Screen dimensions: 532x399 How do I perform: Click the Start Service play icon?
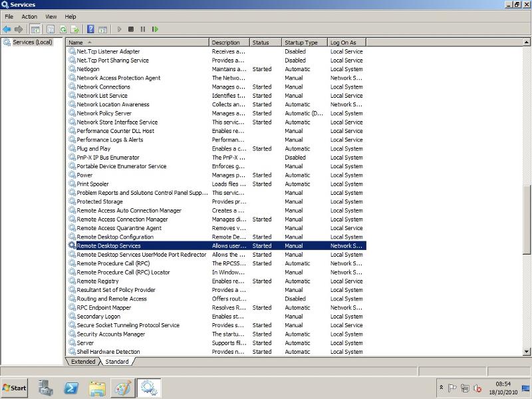coord(119,29)
